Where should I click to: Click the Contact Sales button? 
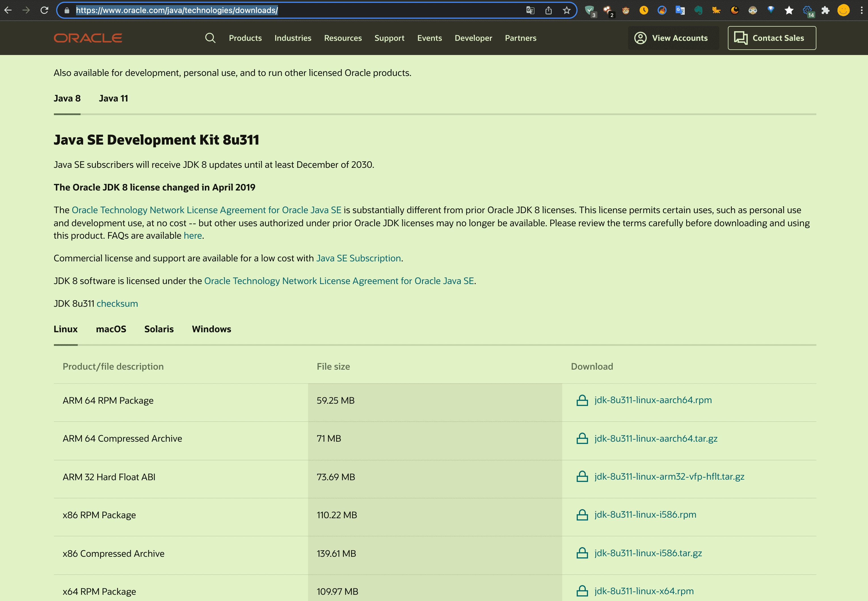pyautogui.click(x=772, y=38)
